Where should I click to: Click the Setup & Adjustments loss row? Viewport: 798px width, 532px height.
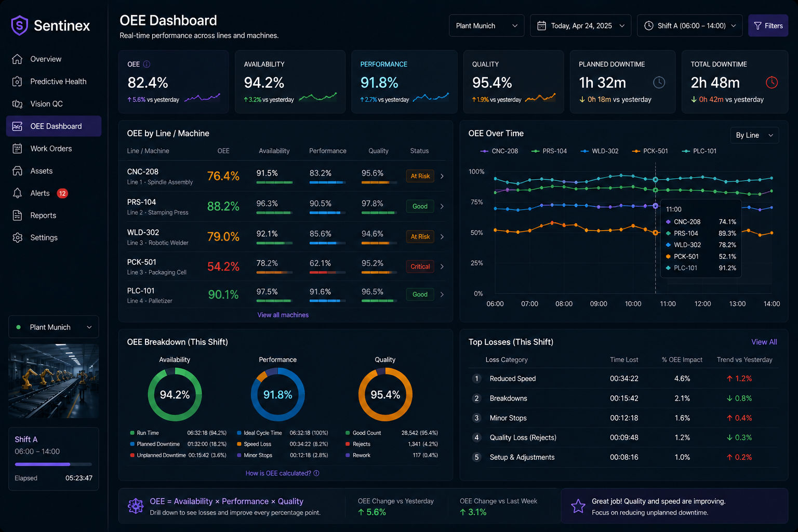(623, 457)
